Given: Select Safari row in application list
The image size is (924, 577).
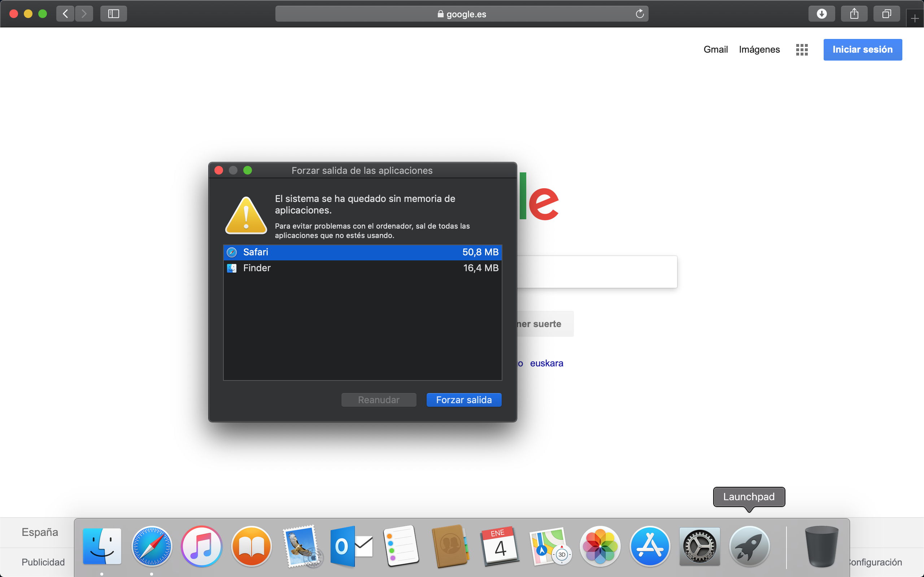Looking at the screenshot, I should pyautogui.click(x=362, y=252).
